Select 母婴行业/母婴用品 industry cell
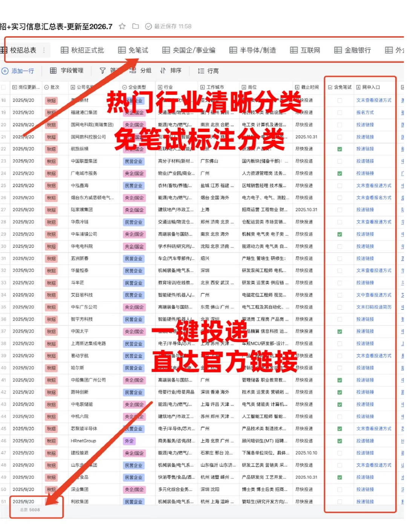 (x=176, y=392)
